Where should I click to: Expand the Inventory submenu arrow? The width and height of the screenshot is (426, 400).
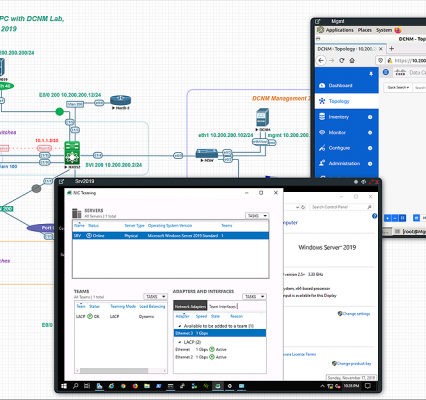pyautogui.click(x=370, y=117)
